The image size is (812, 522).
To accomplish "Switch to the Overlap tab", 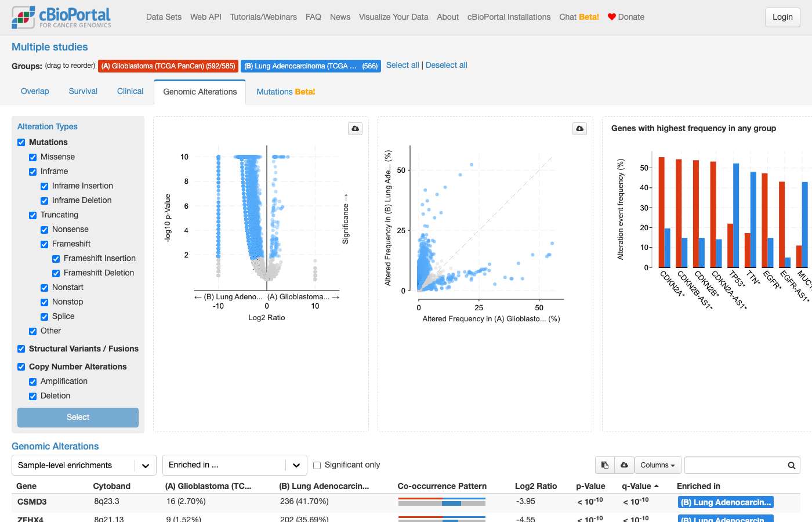I will (35, 91).
